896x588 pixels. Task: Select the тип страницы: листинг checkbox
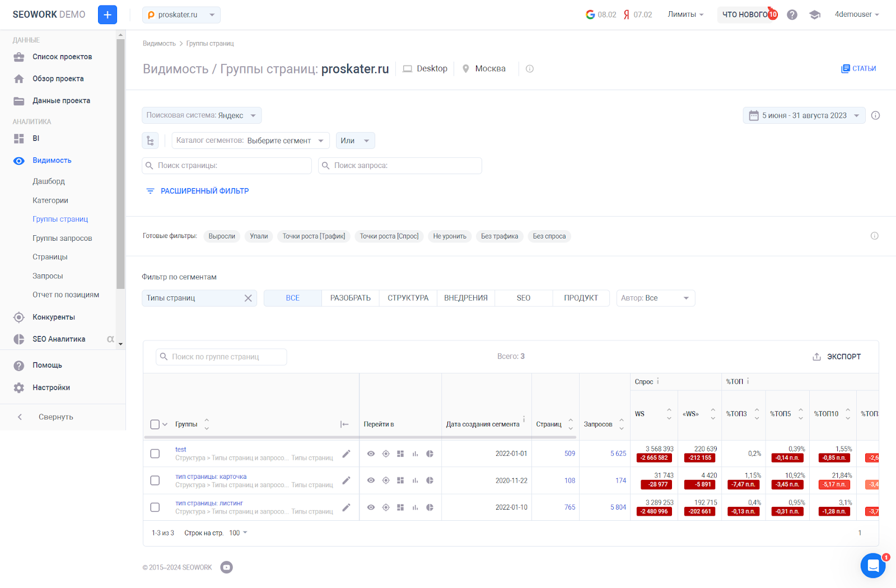155,507
